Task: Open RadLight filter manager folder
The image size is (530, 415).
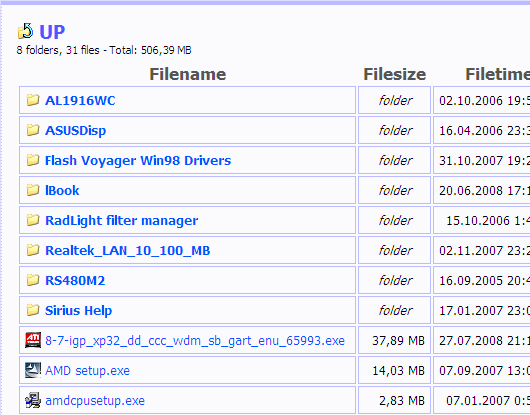Action: click(x=122, y=220)
